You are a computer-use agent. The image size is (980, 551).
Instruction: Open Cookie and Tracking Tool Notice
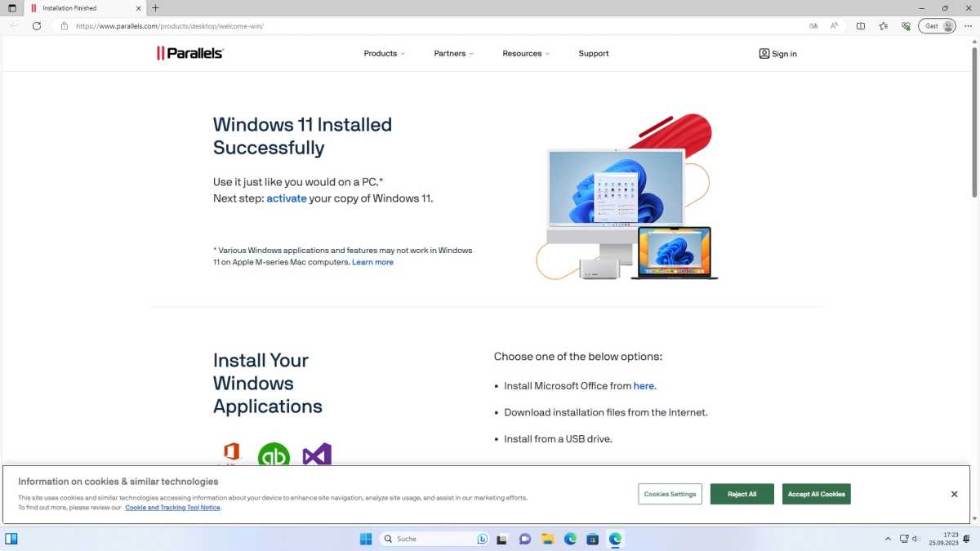point(172,508)
